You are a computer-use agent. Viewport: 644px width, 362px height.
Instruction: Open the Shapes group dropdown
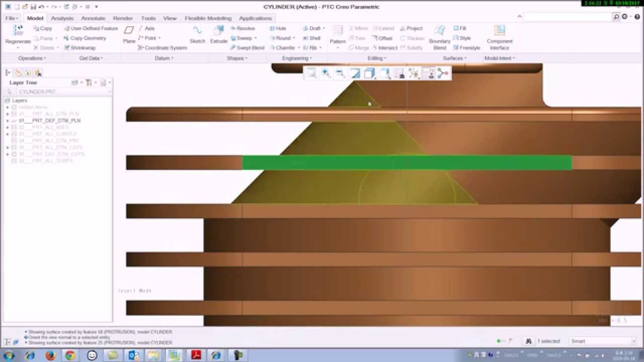pyautogui.click(x=237, y=58)
